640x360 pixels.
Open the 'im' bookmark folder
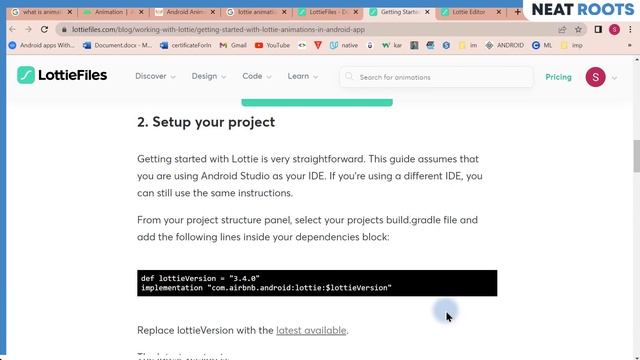468,45
